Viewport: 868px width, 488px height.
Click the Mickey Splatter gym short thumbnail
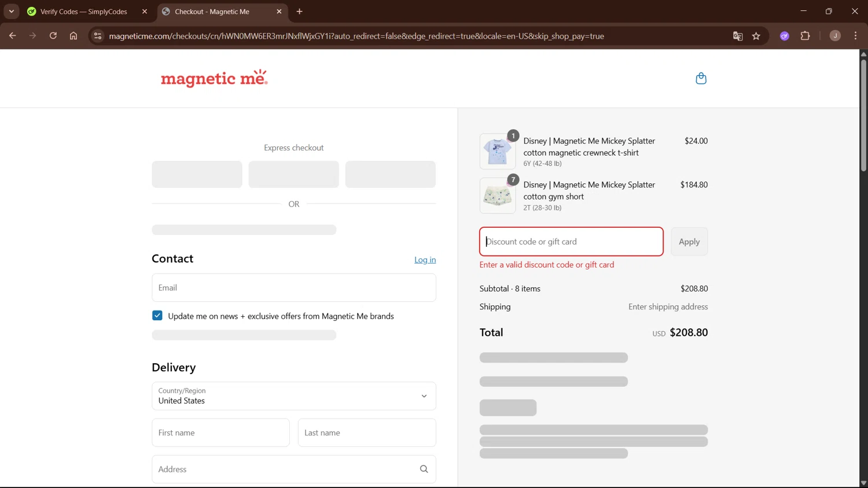498,195
